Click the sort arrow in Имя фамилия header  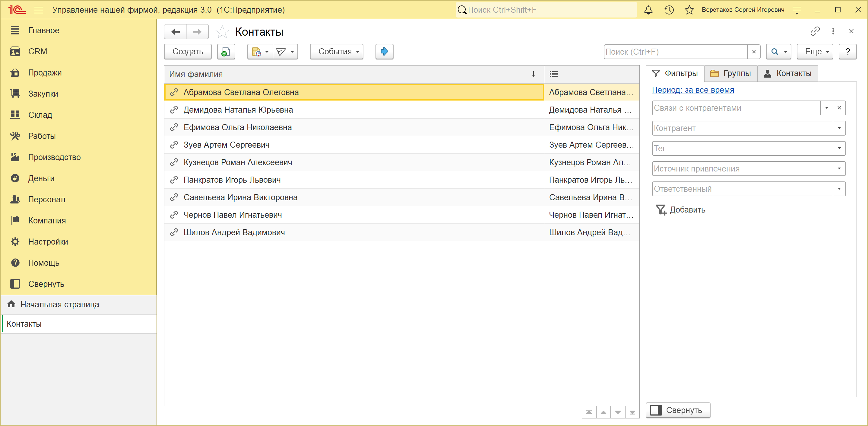pyautogui.click(x=534, y=74)
